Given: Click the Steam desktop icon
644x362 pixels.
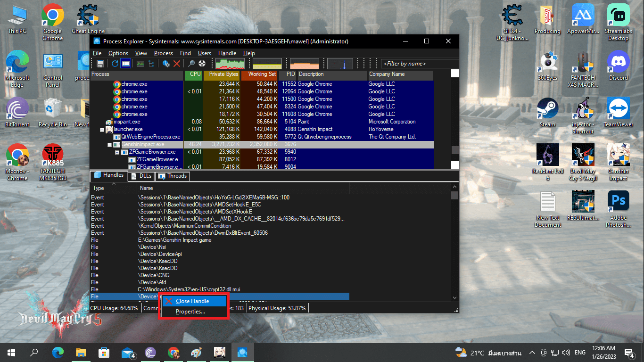Looking at the screenshot, I should pyautogui.click(x=547, y=112).
